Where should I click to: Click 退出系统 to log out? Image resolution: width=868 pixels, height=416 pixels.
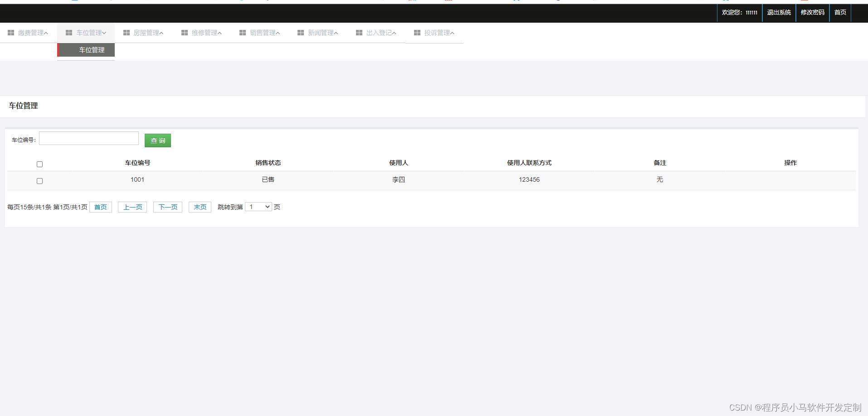(x=778, y=13)
